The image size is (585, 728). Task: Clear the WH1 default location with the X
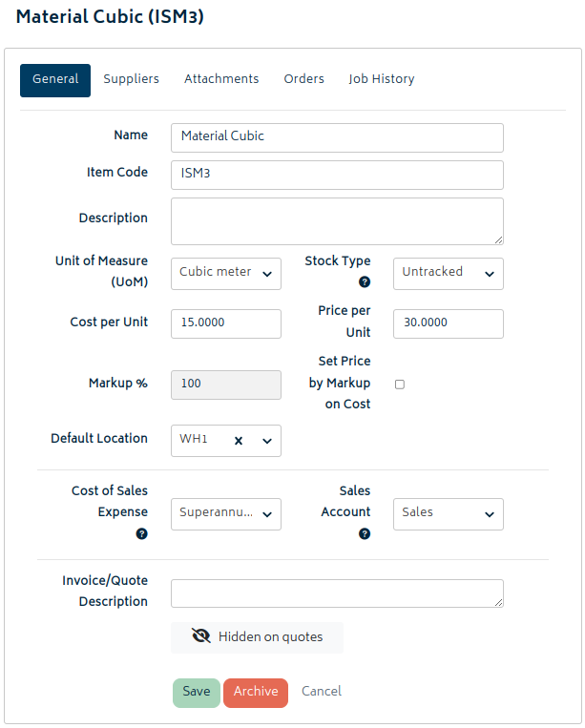point(239,441)
